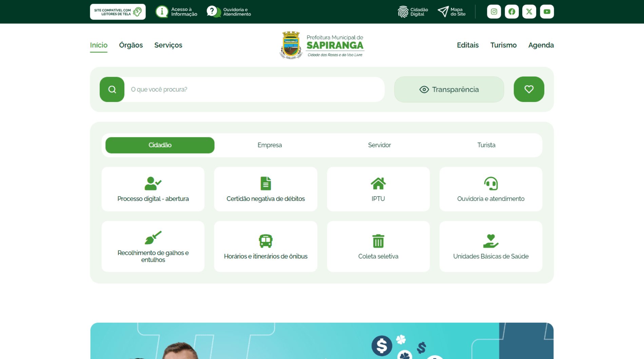Click the Cidadão Digital fingerprint icon
The height and width of the screenshot is (359, 644).
tap(403, 12)
